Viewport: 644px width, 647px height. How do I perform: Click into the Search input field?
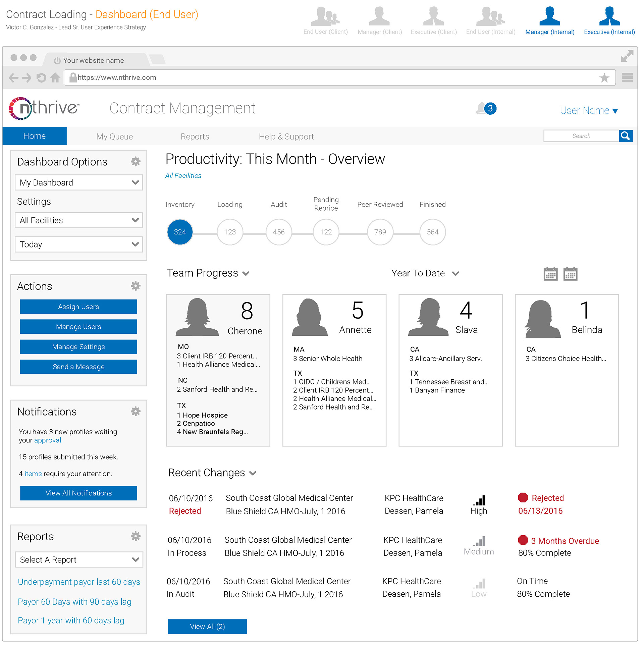click(581, 136)
